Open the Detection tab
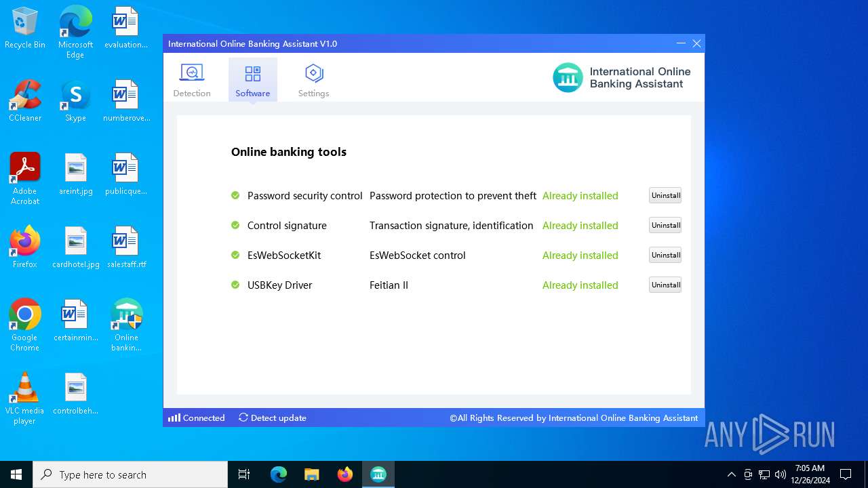This screenshot has height=488, width=868. click(x=192, y=80)
